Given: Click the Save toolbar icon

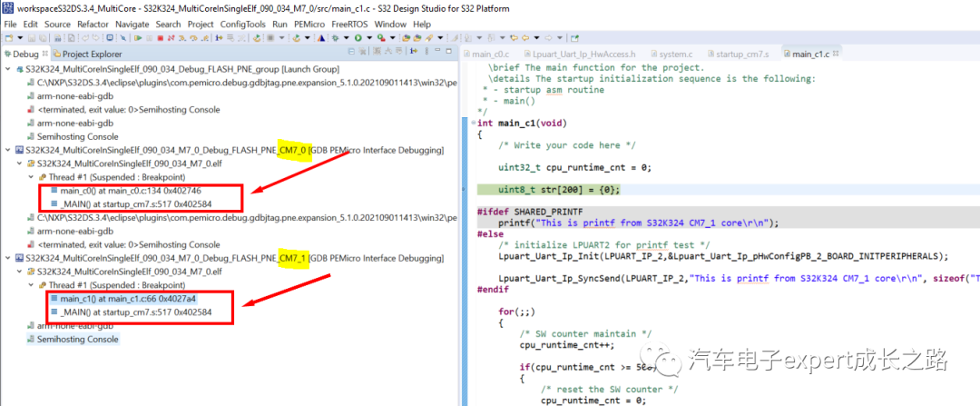Looking at the screenshot, I should click(31, 37).
